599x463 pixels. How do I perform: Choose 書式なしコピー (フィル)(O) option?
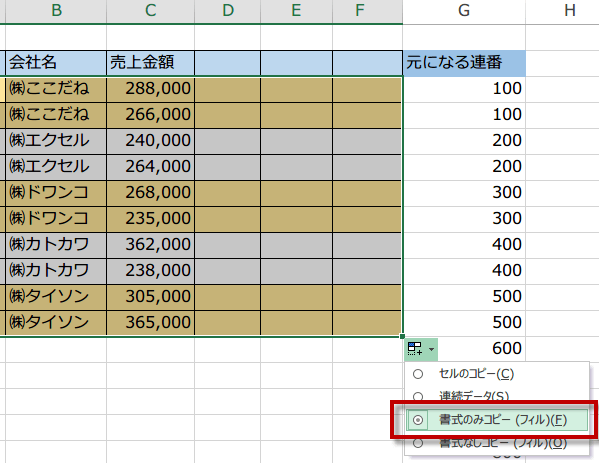(x=496, y=443)
